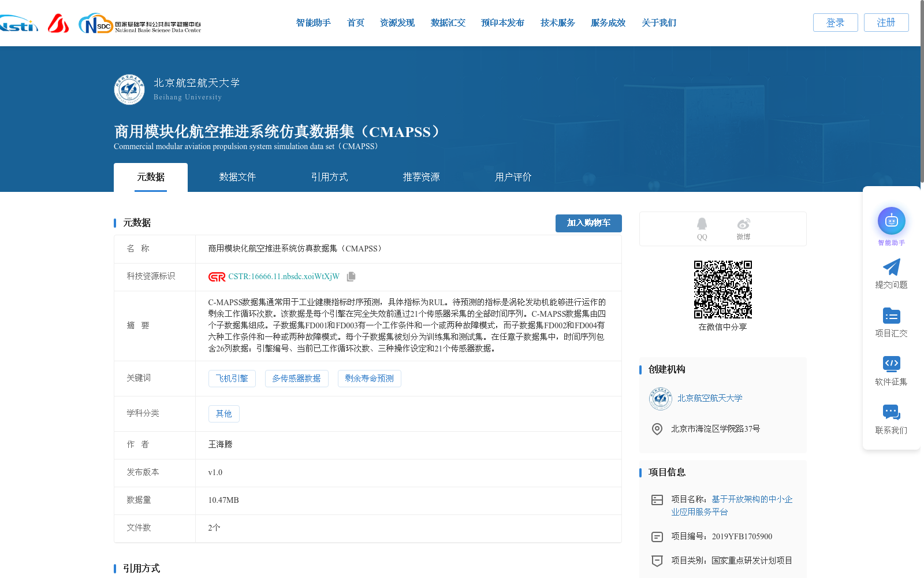Click the 项目类别:国家重点研发计划项目 text
Screen dimensions: 924x578
click(732, 561)
